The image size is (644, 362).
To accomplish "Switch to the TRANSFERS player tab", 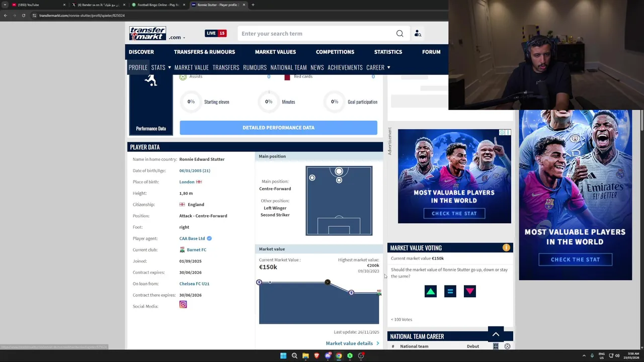I will click(x=226, y=67).
